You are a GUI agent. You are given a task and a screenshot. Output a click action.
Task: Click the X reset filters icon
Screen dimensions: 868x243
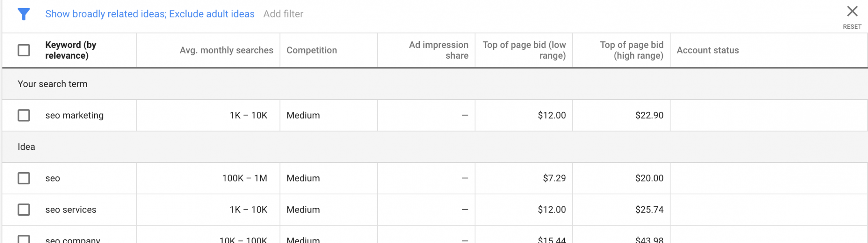[852, 12]
